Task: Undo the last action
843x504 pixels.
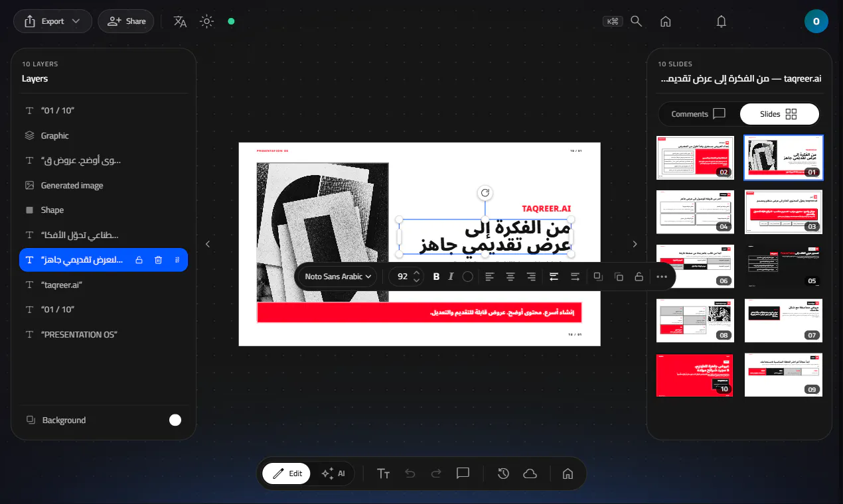Action: pyautogui.click(x=410, y=473)
